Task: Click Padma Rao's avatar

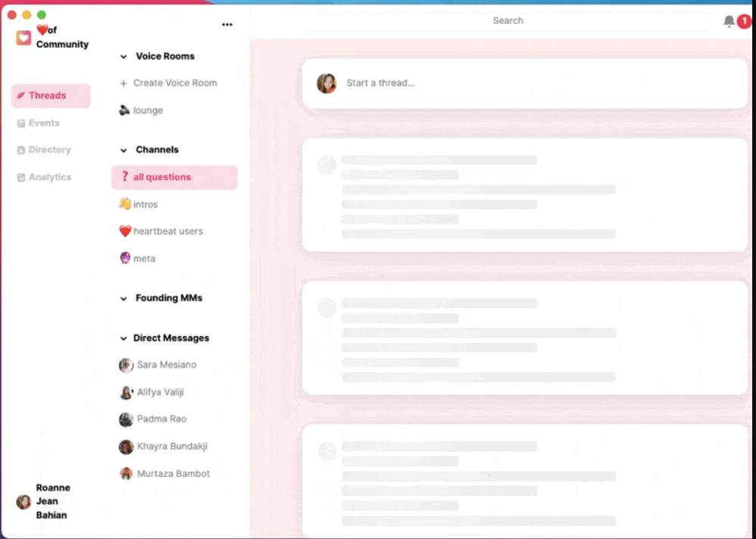Action: [126, 419]
